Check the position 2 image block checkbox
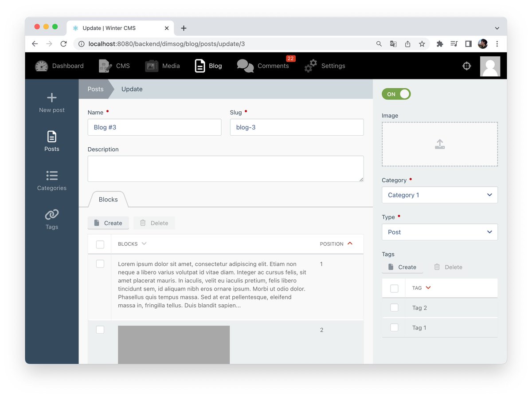 (100, 330)
